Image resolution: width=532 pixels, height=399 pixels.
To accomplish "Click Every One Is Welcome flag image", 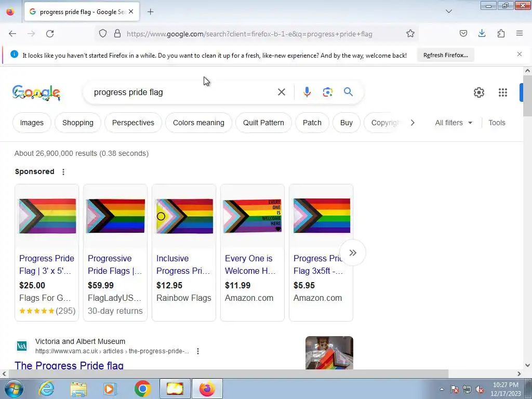I will 252,216.
